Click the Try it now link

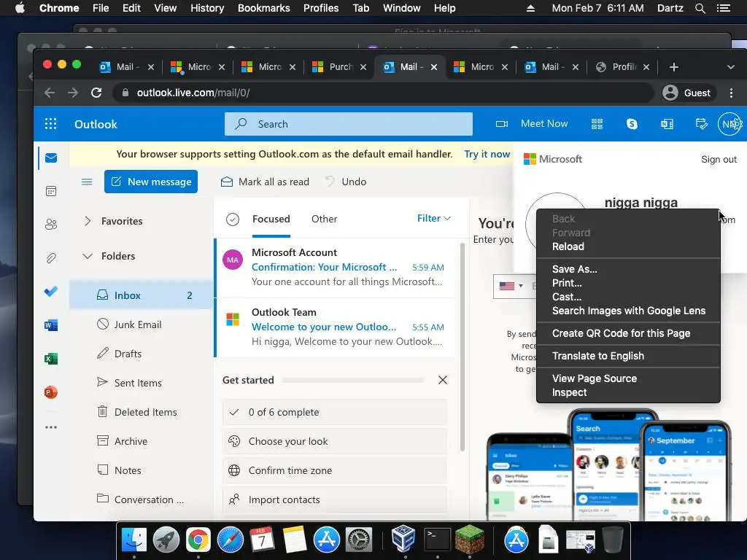(x=487, y=154)
